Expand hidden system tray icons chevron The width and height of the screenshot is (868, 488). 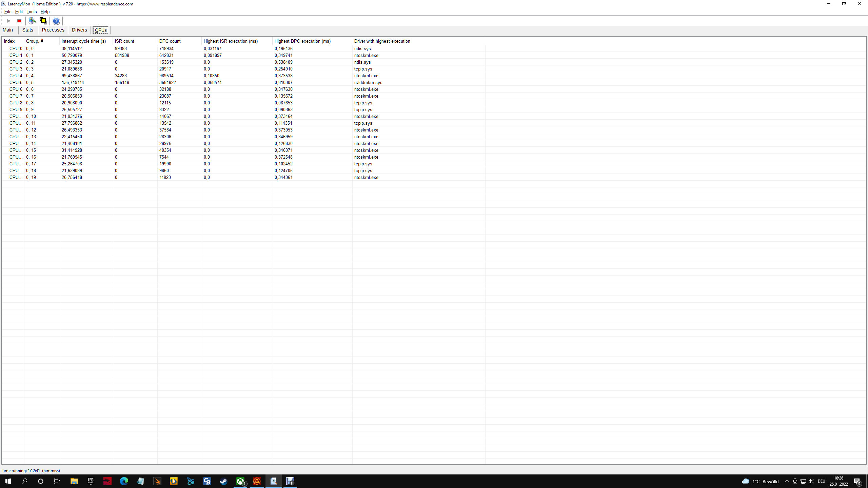(787, 481)
